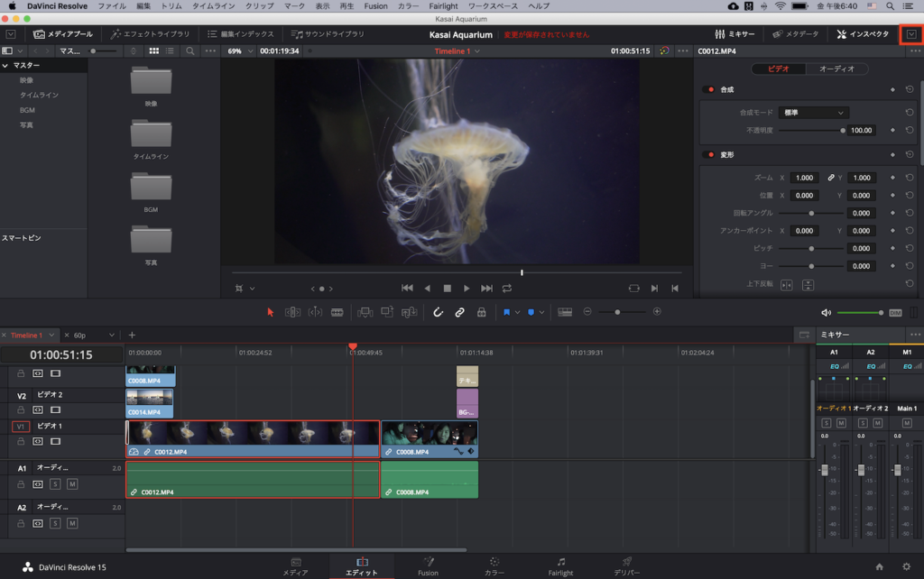
Task: Disable the 変形 transform section switch
Action: point(709,155)
